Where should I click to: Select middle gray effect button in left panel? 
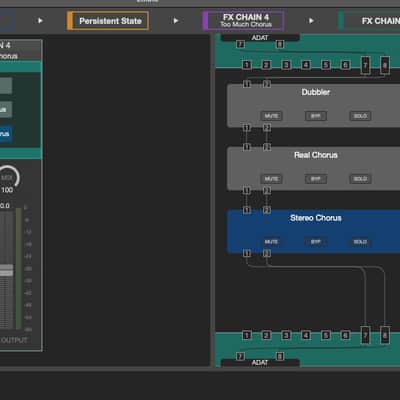[6, 110]
